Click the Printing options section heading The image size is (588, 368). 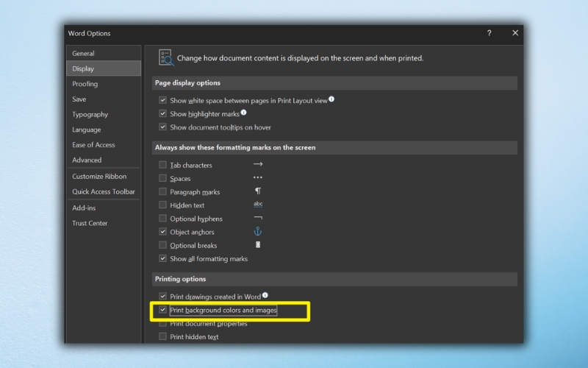pos(180,279)
